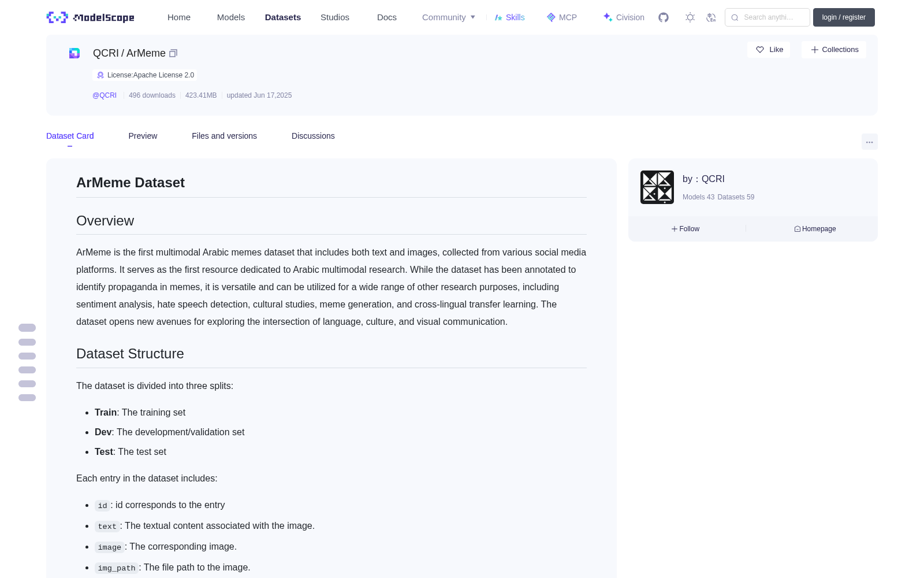Switch to Files and versions tab
Viewport: 924px width, 578px height.
tap(224, 136)
